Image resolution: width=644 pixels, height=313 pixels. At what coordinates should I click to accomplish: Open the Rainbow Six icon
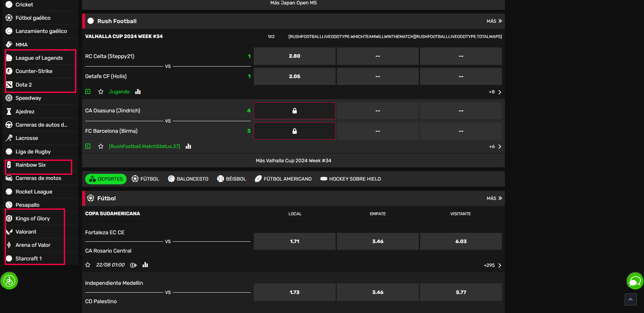(x=9, y=165)
